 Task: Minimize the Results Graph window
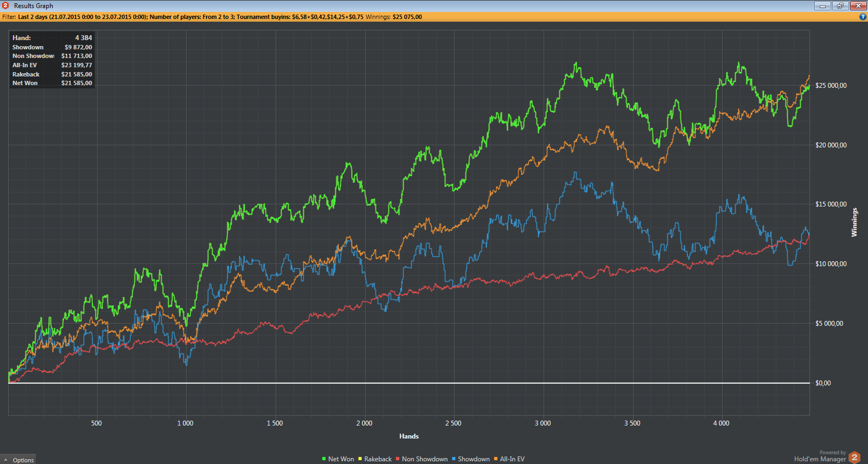coord(822,5)
